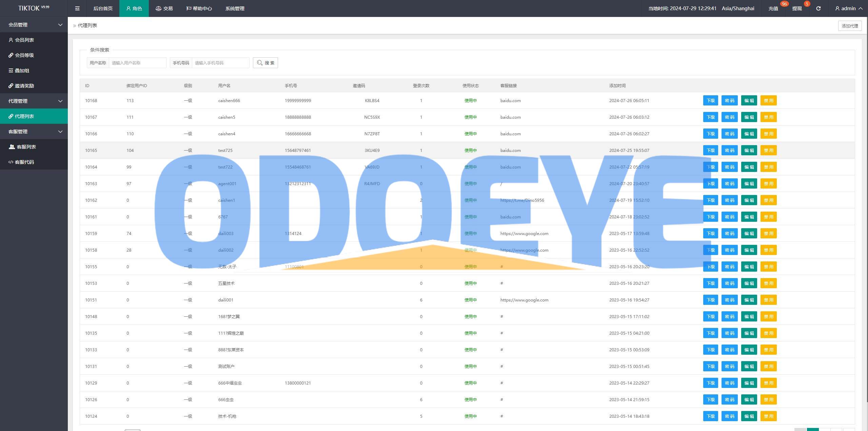Click the Asia/Shanghai timezone label
Image resolution: width=868 pixels, height=431 pixels.
738,8
